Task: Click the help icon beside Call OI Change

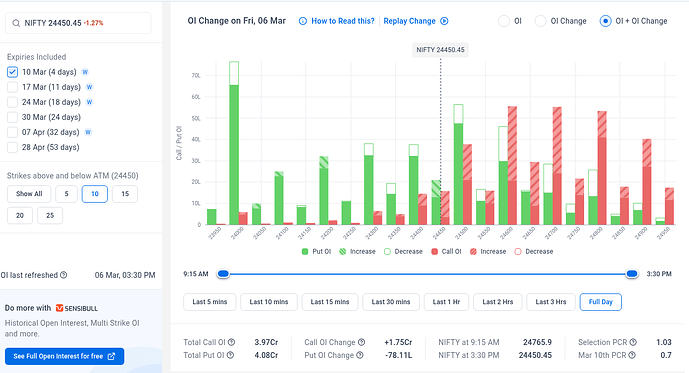Action: tap(361, 342)
